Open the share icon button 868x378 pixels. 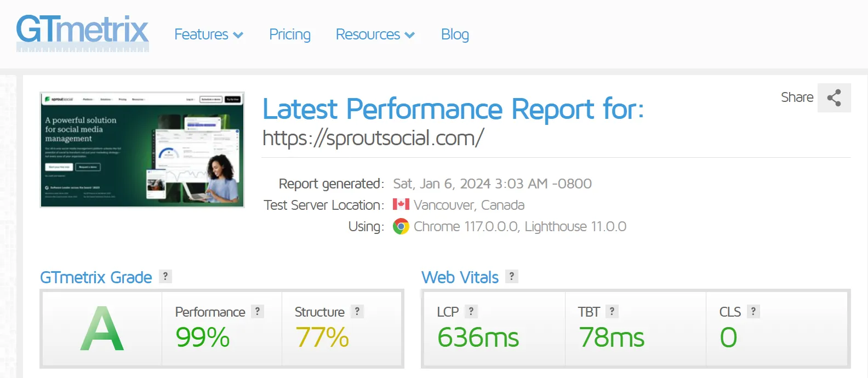coord(834,98)
